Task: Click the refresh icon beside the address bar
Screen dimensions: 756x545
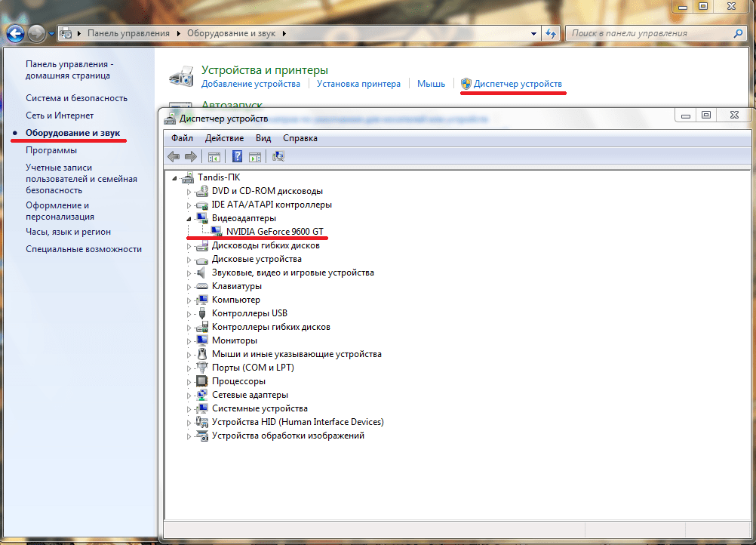Action: 551,33
